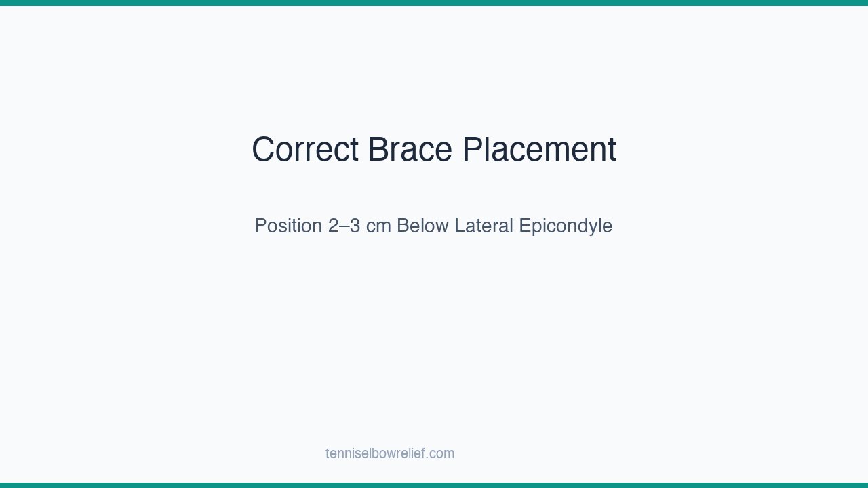Click the tenniselbowrelief.com website link
868x488 pixels.
coord(390,453)
